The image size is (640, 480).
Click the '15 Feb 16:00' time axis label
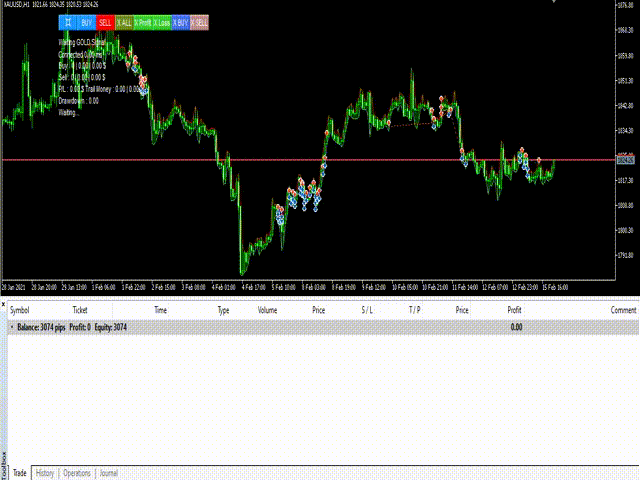555,287
